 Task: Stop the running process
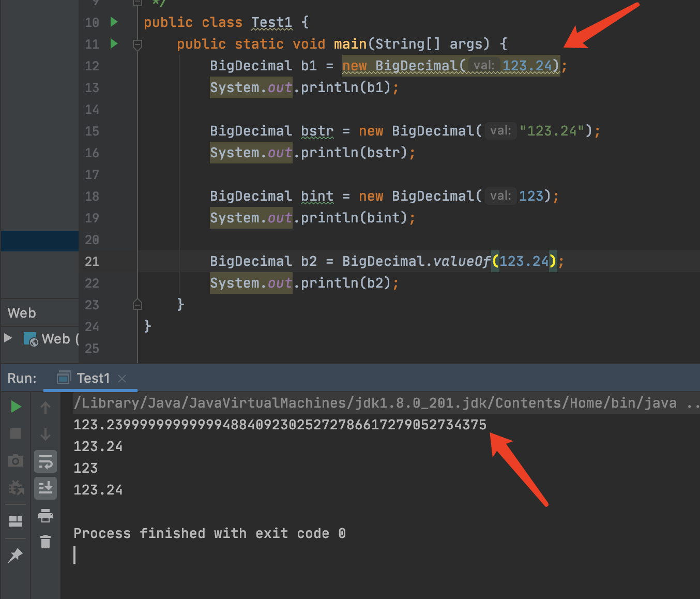pos(16,433)
